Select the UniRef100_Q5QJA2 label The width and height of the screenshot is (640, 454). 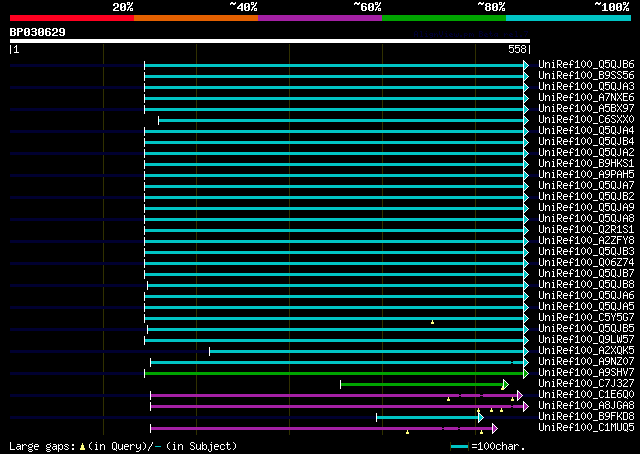tap(586, 153)
